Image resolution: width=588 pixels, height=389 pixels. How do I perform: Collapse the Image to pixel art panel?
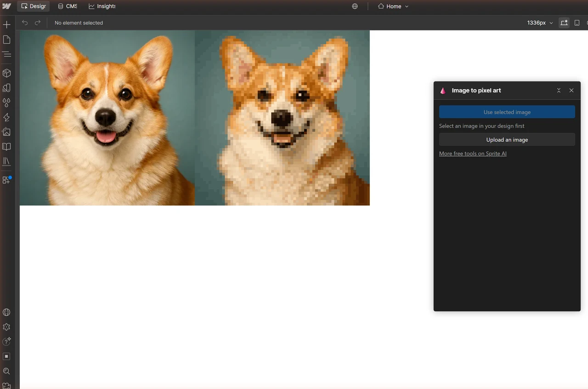coord(559,91)
